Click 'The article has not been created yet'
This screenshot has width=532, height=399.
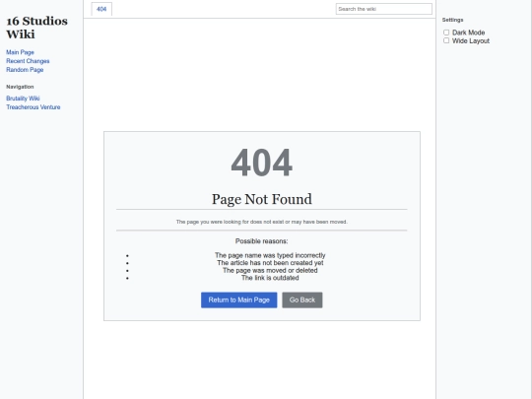(270, 263)
